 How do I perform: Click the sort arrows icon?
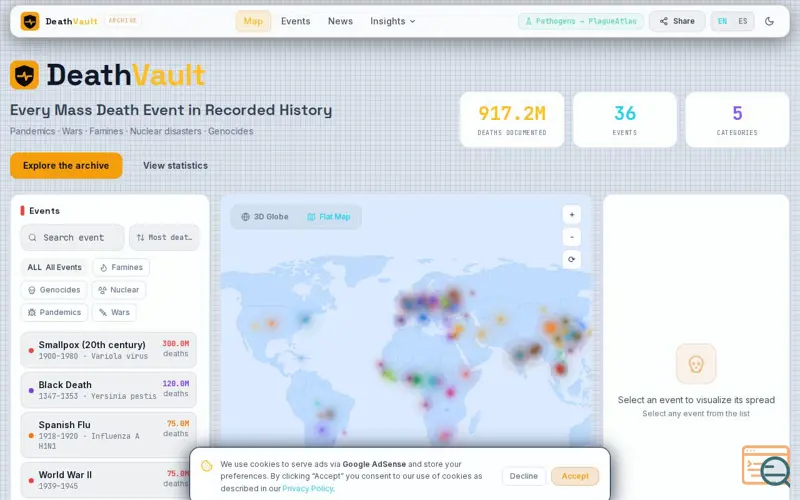tap(140, 238)
